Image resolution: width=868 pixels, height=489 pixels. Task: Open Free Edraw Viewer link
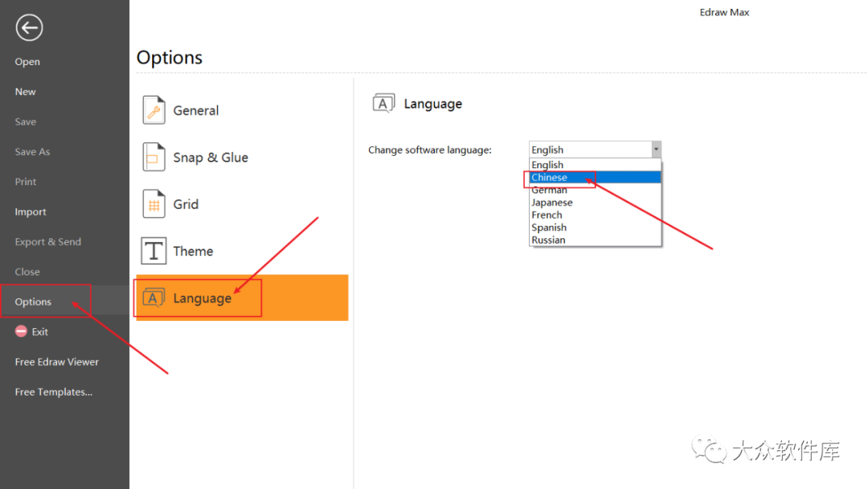tap(56, 362)
